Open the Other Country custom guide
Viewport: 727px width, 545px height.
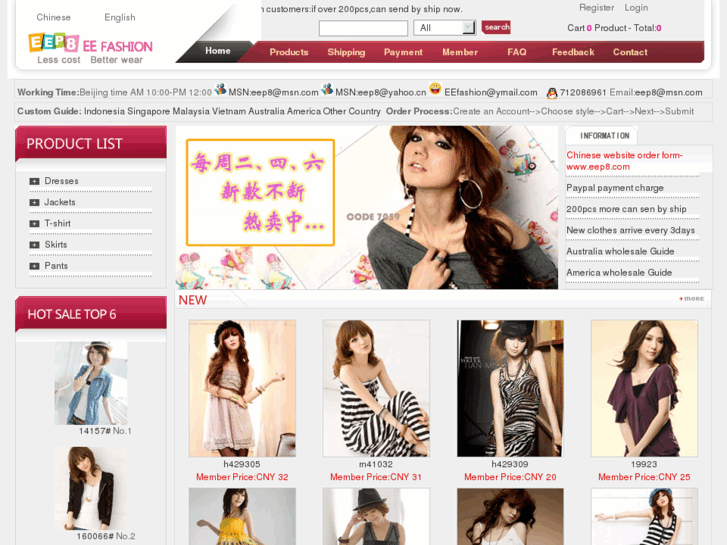[351, 111]
